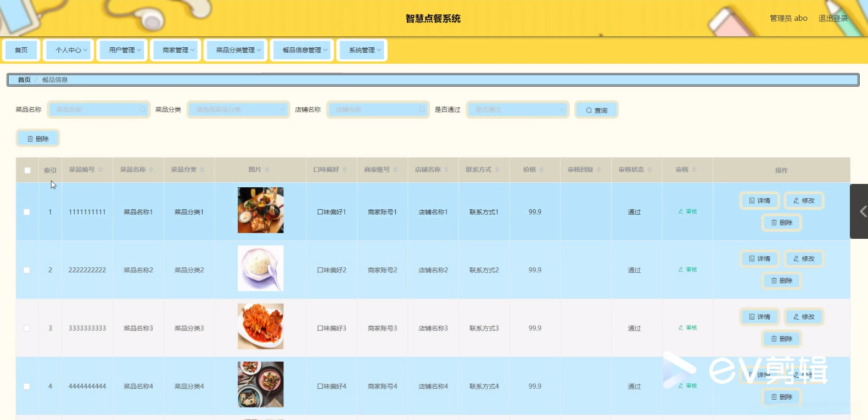Screen dimensions: 868x420
Task: Open the 个人中心 menu
Action: [x=69, y=50]
